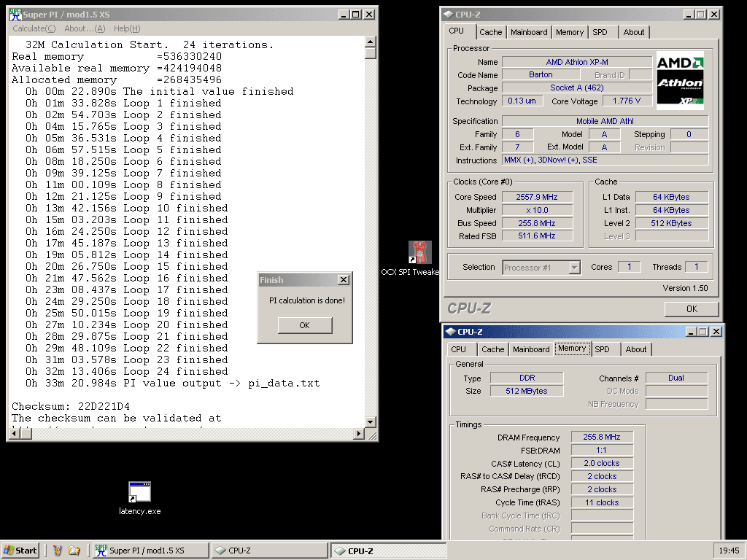Click the Code Name field Barton
The width and height of the screenshot is (747, 560).
click(x=541, y=75)
